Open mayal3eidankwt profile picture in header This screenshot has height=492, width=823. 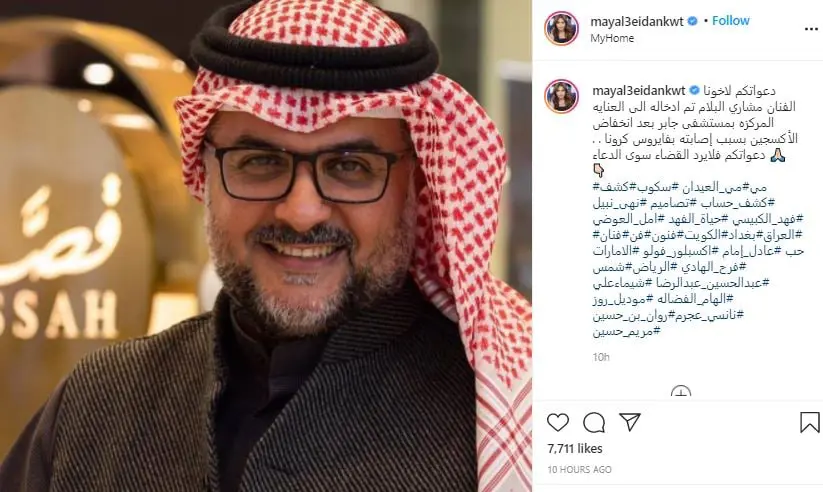561,28
